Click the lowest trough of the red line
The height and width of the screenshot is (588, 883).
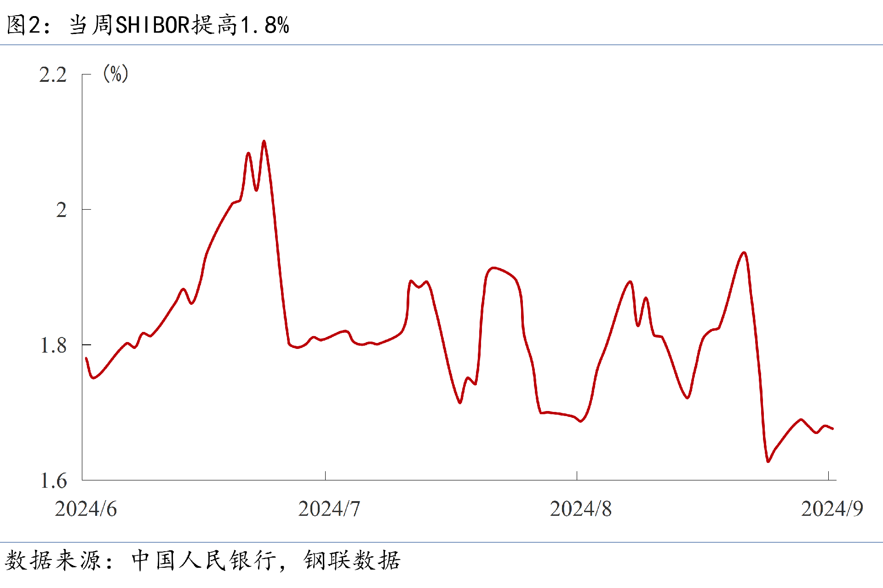click(768, 461)
